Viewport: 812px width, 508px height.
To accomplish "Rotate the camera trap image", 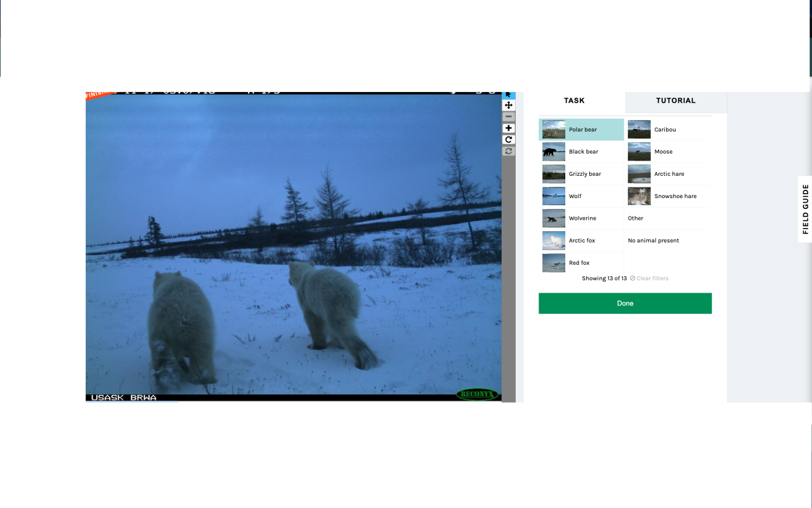I will pos(509,140).
